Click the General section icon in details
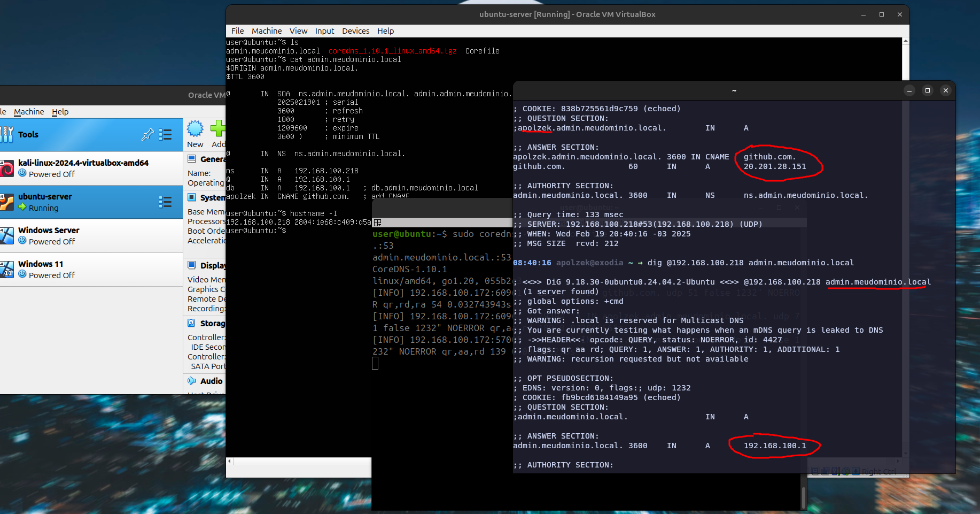Viewport: 980px width, 514px height. (192, 159)
